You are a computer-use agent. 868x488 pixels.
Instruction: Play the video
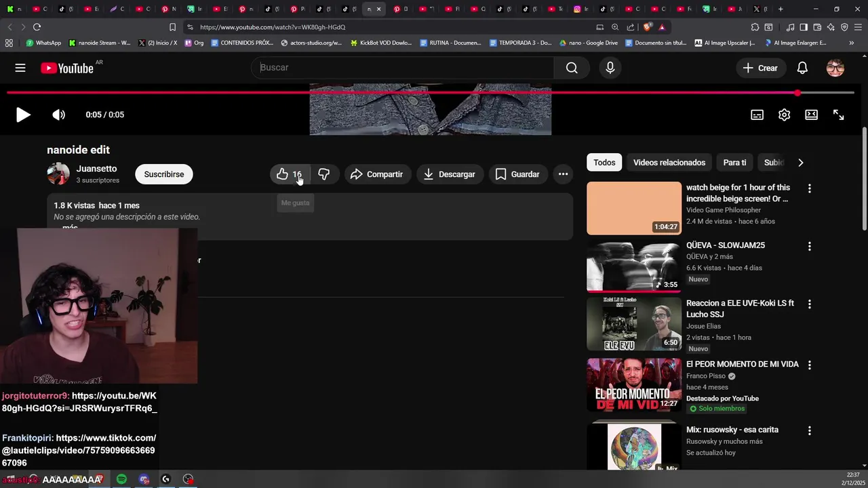[x=23, y=115]
